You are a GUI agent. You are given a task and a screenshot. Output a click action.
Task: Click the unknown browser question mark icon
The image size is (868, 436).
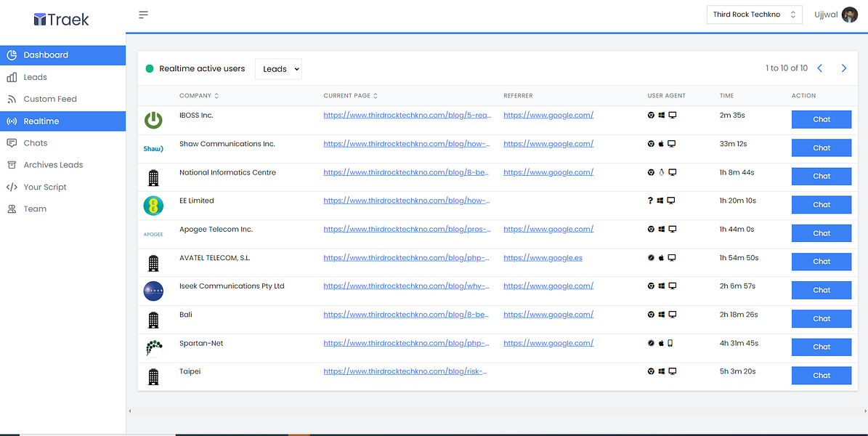[x=650, y=201]
